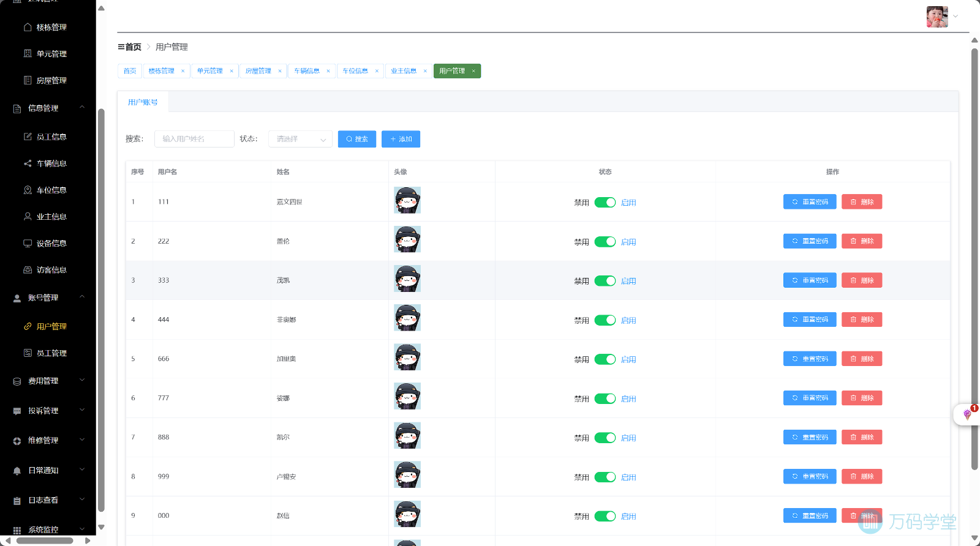Toggle status switch for user 111

[x=605, y=203]
